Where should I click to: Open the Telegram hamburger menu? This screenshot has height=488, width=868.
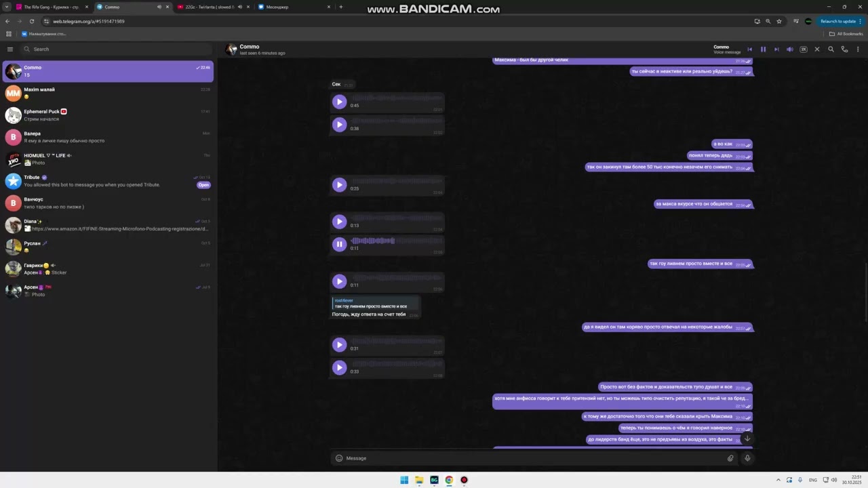coord(10,49)
